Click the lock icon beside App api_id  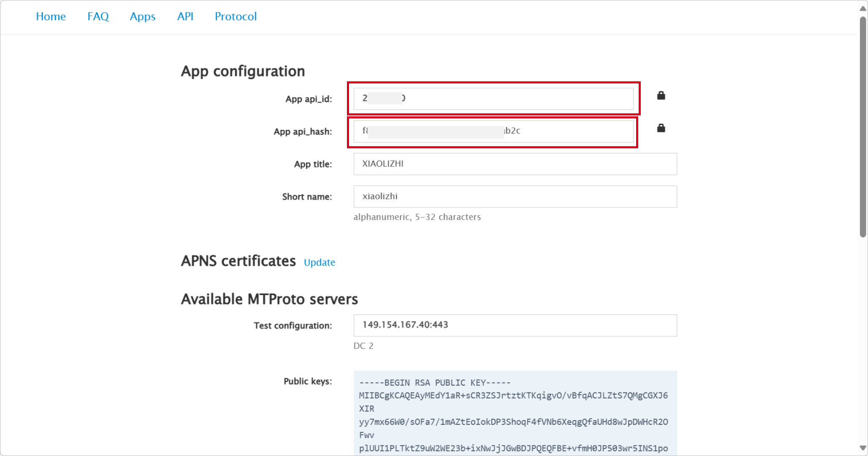[661, 96]
